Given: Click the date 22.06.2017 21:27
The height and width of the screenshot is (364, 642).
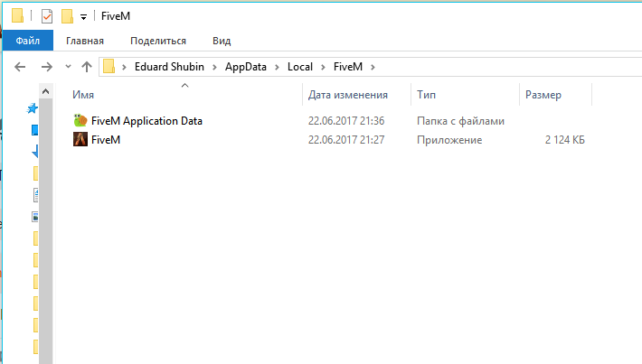Looking at the screenshot, I should coord(346,140).
